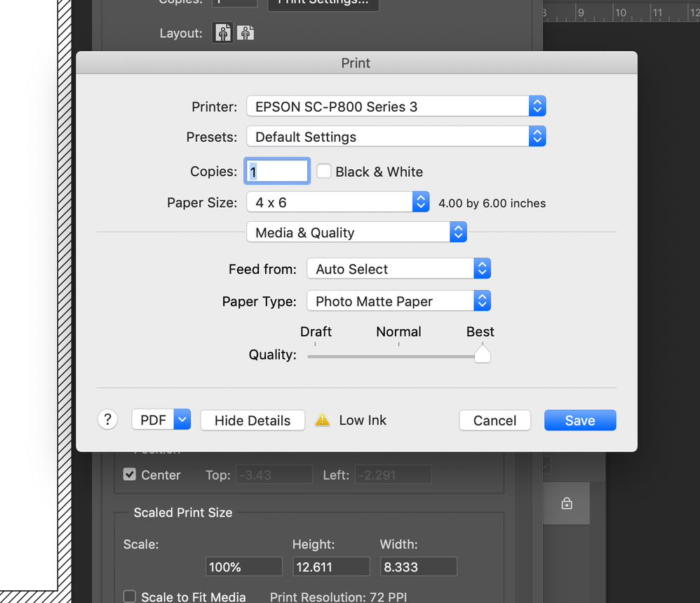Viewport: 700px width, 603px height.
Task: Click the Low Ink text
Action: click(x=363, y=420)
